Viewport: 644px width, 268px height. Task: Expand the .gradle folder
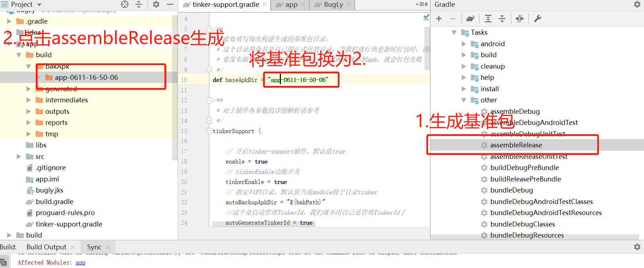point(9,21)
